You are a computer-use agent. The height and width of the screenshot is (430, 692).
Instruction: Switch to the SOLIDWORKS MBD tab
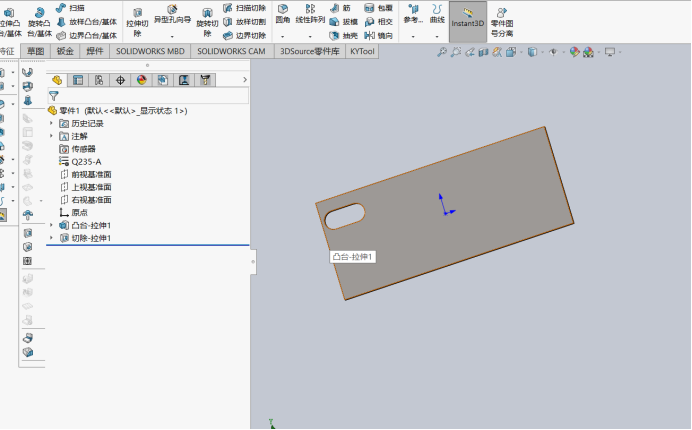click(x=150, y=51)
